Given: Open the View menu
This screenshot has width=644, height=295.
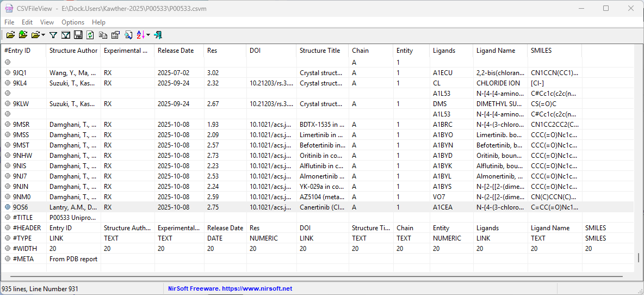Looking at the screenshot, I should tap(47, 22).
